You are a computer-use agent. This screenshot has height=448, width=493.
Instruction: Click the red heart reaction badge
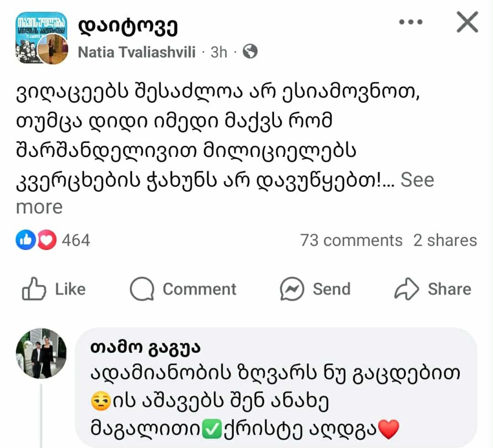[47, 240]
